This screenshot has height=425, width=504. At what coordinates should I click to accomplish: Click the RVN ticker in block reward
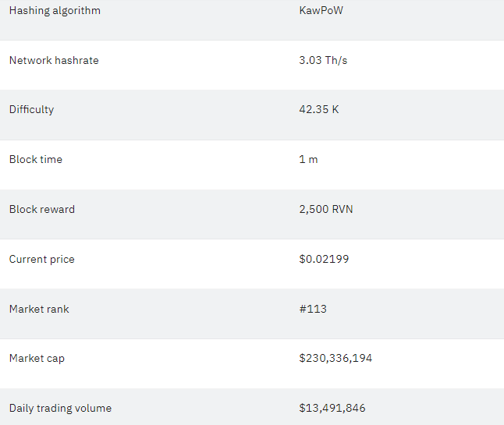click(343, 210)
